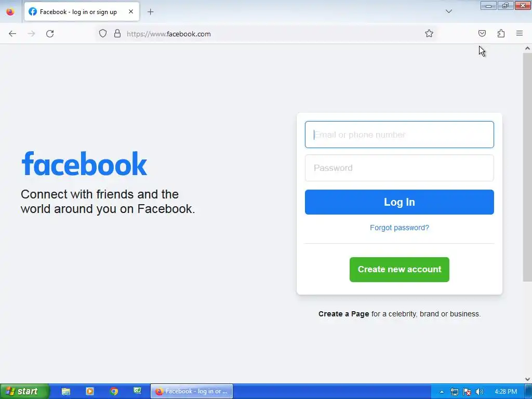The height and width of the screenshot is (399, 532).
Task: Close the Facebook tab
Action: tap(130, 11)
